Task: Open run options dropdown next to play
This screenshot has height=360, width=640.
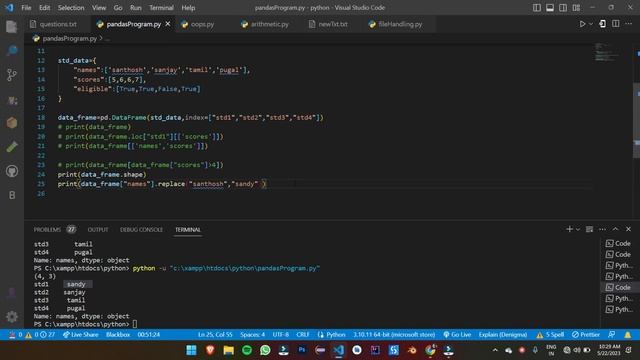Action: [591, 24]
